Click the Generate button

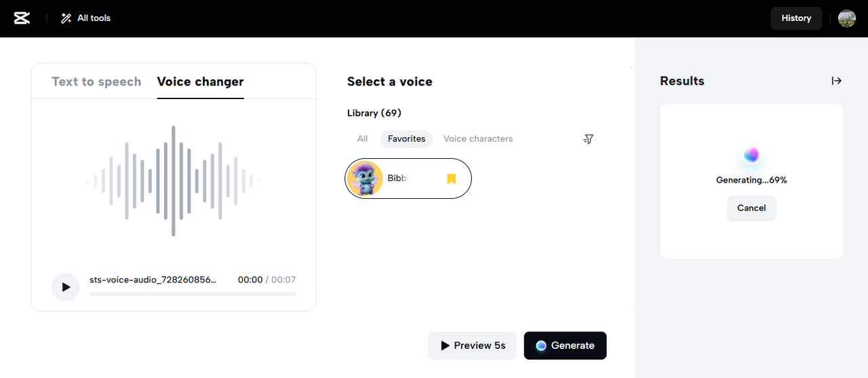point(565,345)
